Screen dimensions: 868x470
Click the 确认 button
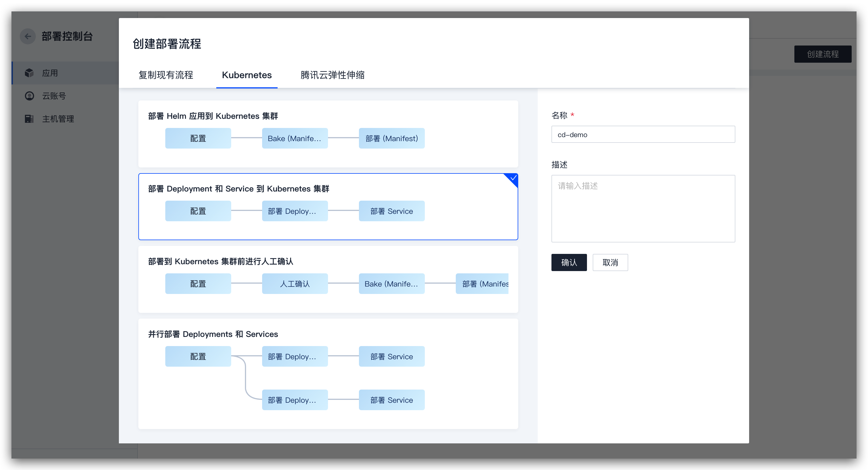[569, 262]
